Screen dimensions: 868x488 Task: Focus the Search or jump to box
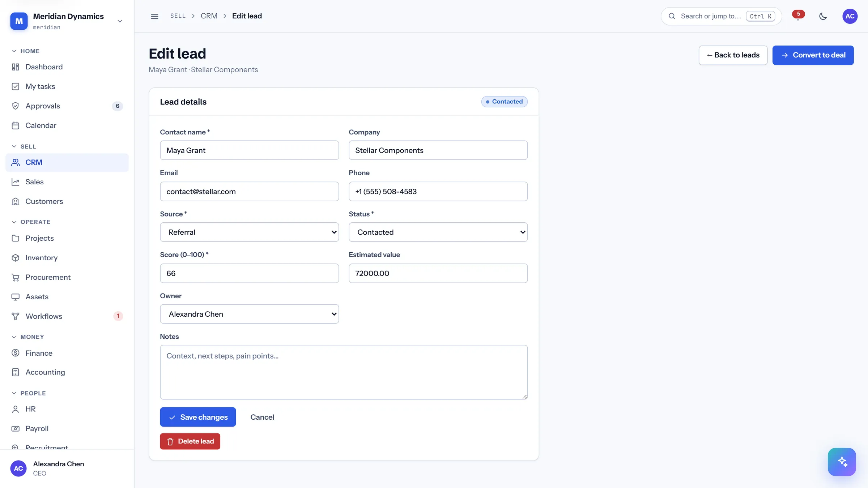coord(721,16)
